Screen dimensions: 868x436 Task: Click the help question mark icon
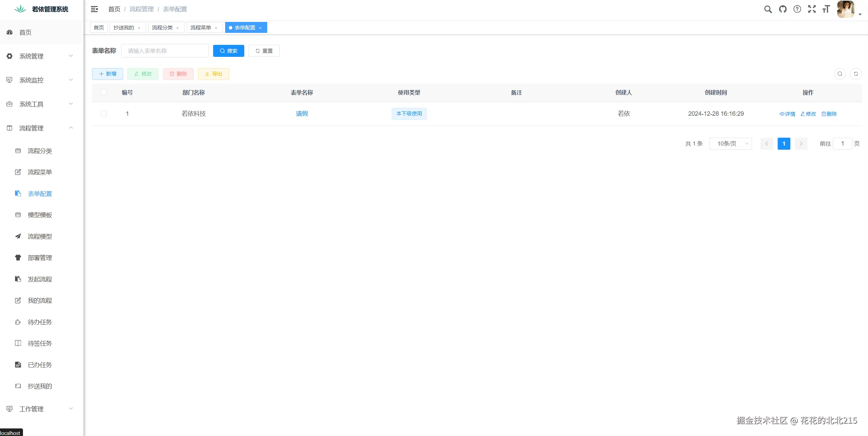pos(797,9)
